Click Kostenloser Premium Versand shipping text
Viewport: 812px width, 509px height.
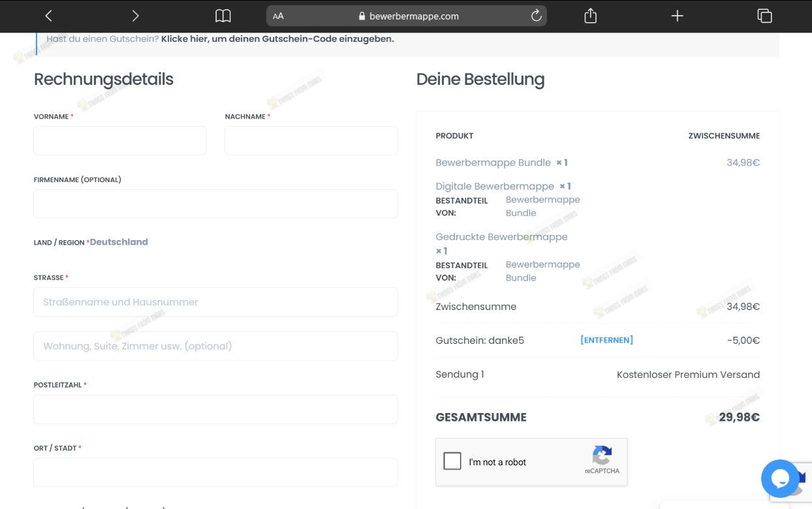pyautogui.click(x=688, y=375)
